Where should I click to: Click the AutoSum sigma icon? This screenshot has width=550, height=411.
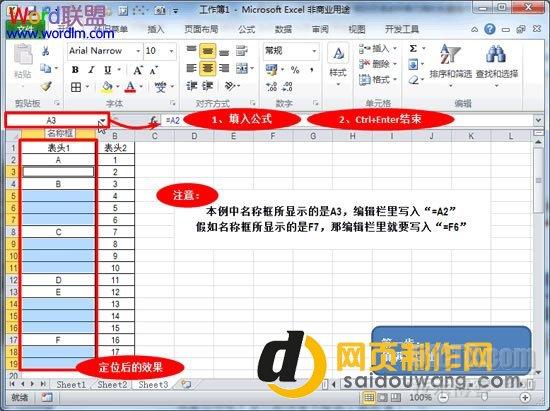[413, 49]
